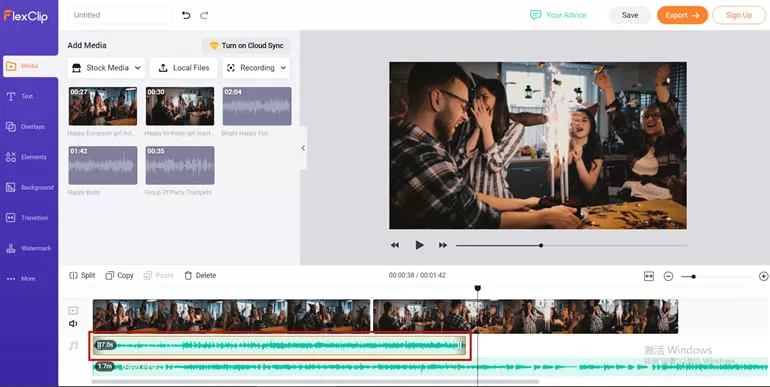Select the 00:27 video thumbnail
This screenshot has height=387, width=770.
coord(103,106)
